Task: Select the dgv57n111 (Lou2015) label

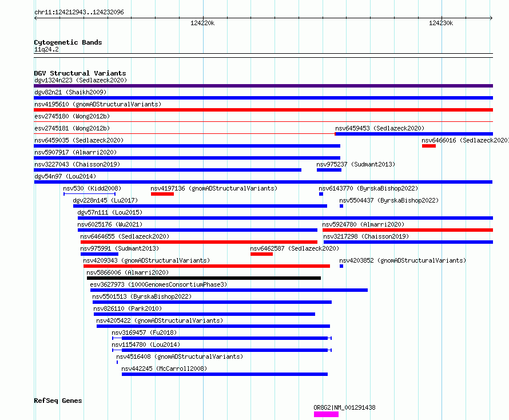Action: [110, 212]
